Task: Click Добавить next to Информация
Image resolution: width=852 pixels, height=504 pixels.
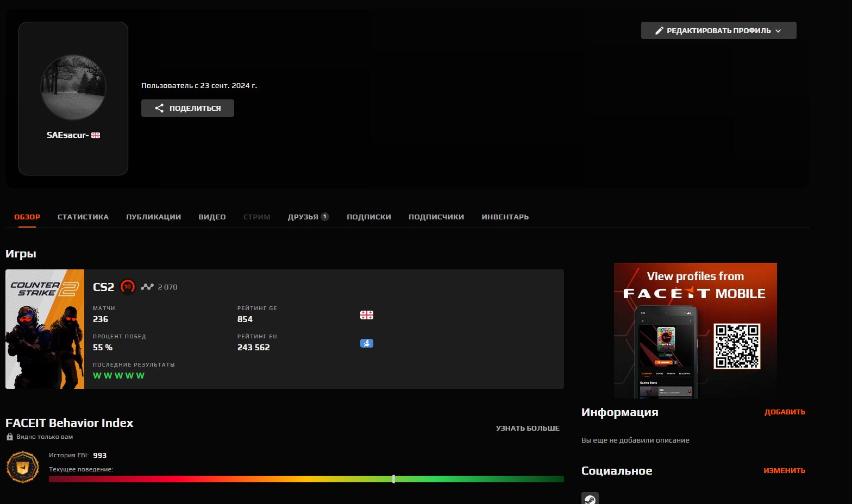Action: [785, 412]
